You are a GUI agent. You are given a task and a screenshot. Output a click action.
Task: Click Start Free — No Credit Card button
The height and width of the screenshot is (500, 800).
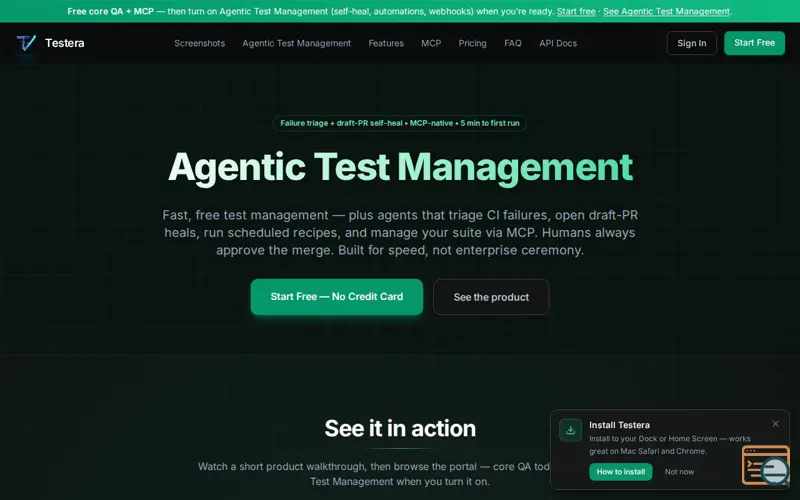tap(337, 296)
